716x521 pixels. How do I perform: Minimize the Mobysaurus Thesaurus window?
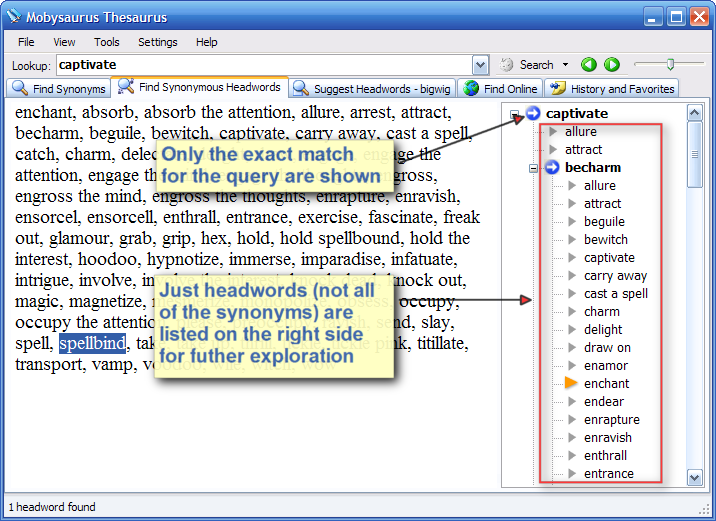pyautogui.click(x=653, y=17)
